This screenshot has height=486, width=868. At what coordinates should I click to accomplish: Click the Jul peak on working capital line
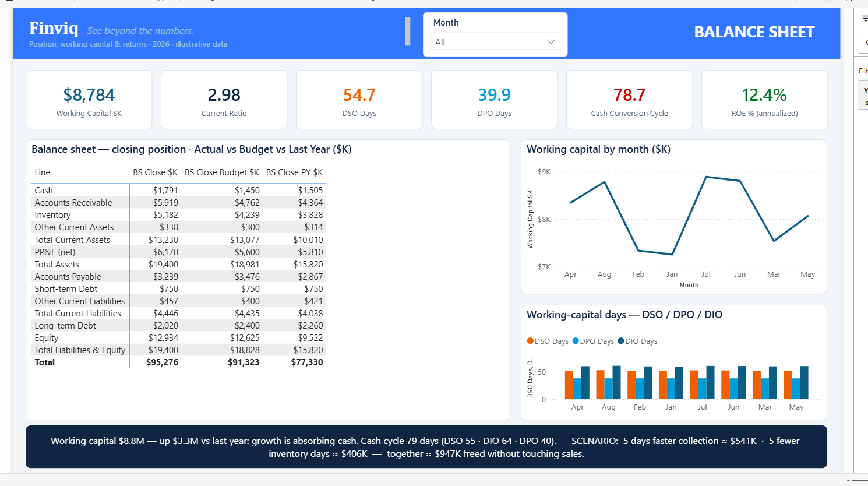(x=706, y=177)
